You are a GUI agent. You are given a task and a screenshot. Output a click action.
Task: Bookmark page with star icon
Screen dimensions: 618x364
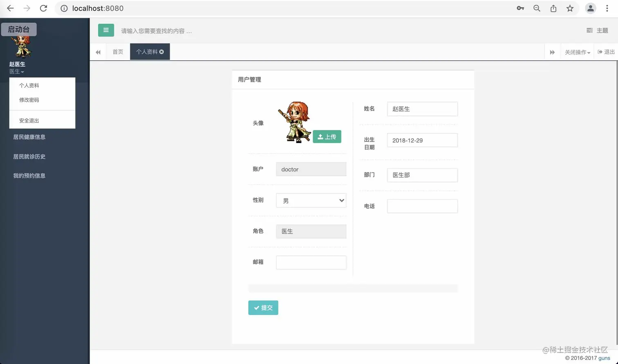(570, 8)
